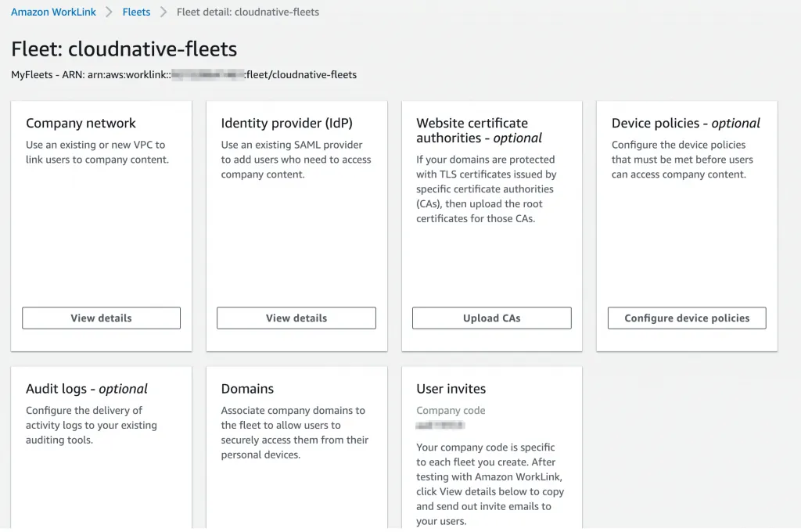
Task: Open the Amazon WorkLink breadcrumb link
Action: (52, 13)
